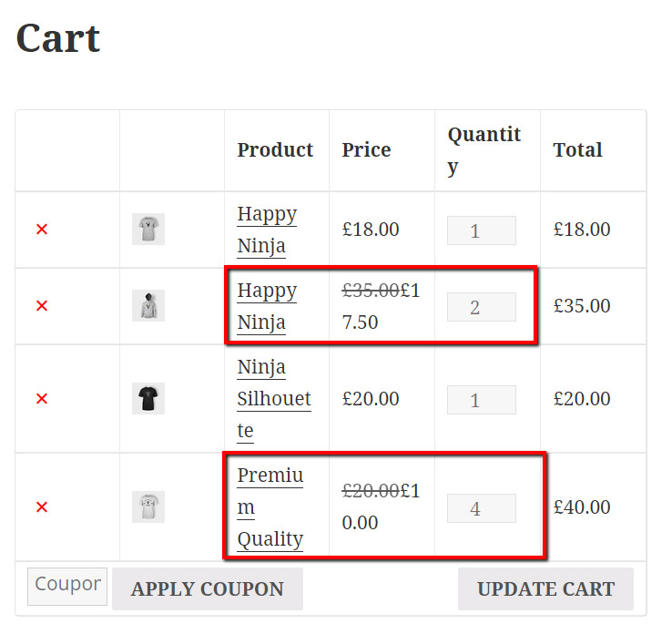Open the Ninja Silhouette product link
Viewport: 672px width, 624px height.
click(x=274, y=399)
